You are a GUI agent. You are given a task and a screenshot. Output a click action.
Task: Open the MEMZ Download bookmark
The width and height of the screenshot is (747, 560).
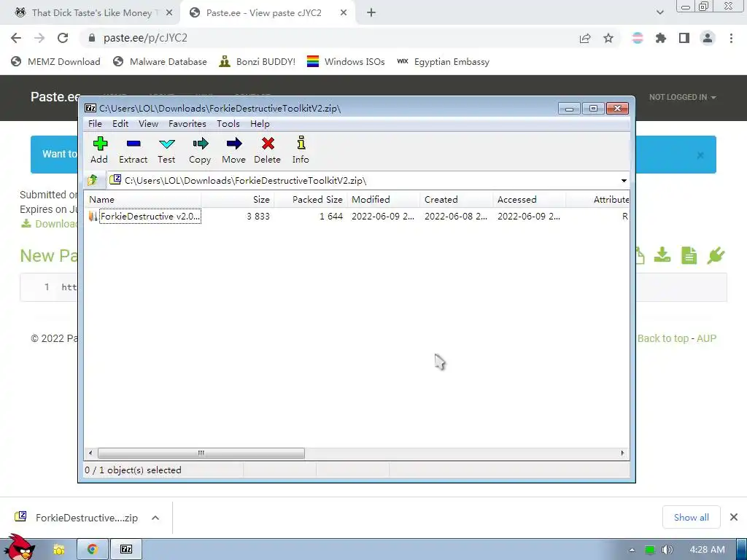(55, 62)
